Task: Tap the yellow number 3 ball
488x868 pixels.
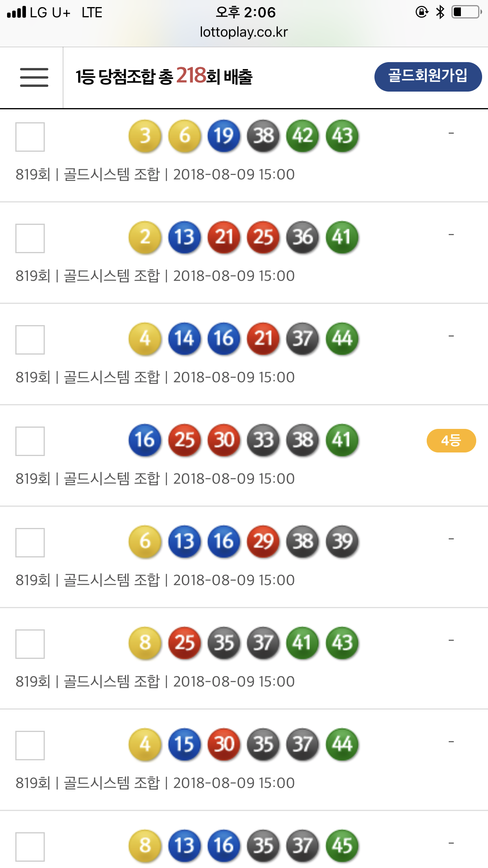Action: coord(145,136)
